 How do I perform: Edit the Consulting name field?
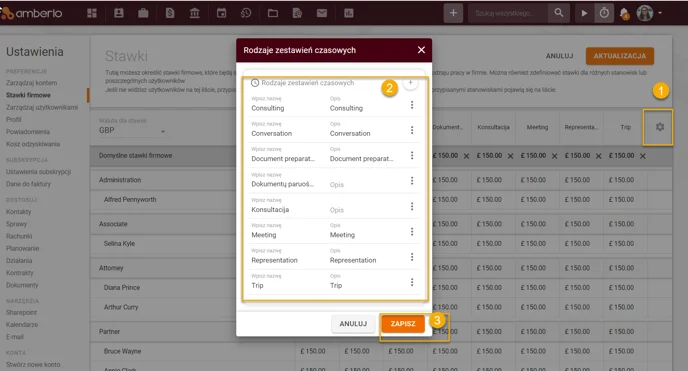[285, 108]
